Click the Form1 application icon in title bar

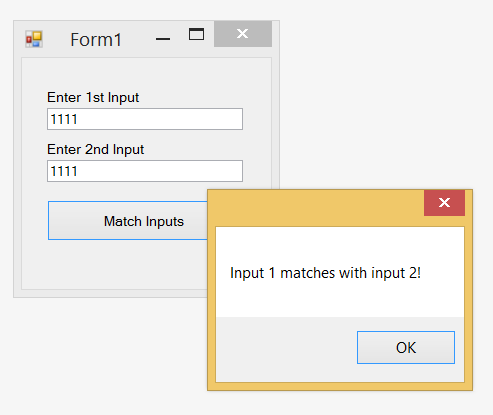coord(34,39)
